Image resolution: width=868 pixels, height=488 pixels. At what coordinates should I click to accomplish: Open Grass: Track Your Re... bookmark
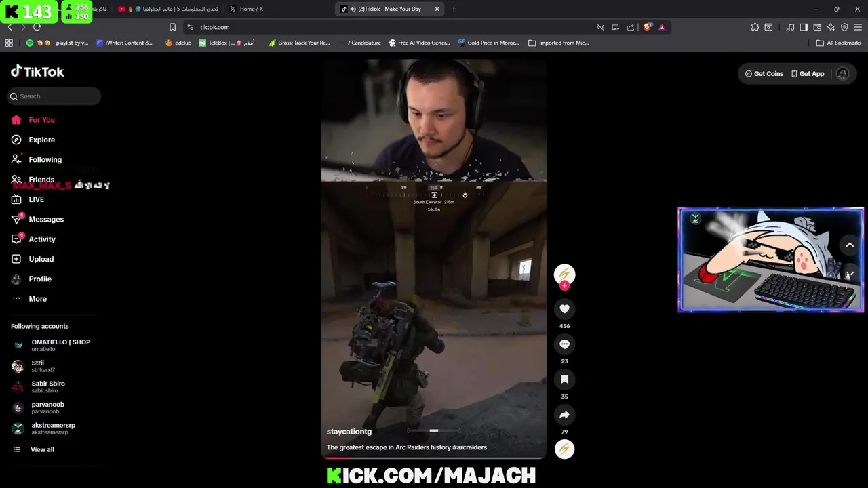pos(299,43)
